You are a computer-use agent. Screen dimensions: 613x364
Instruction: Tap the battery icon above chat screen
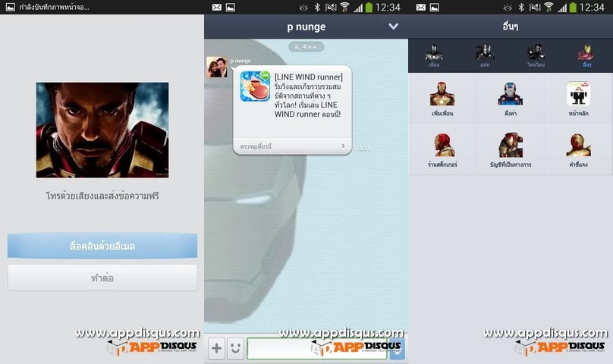[369, 7]
